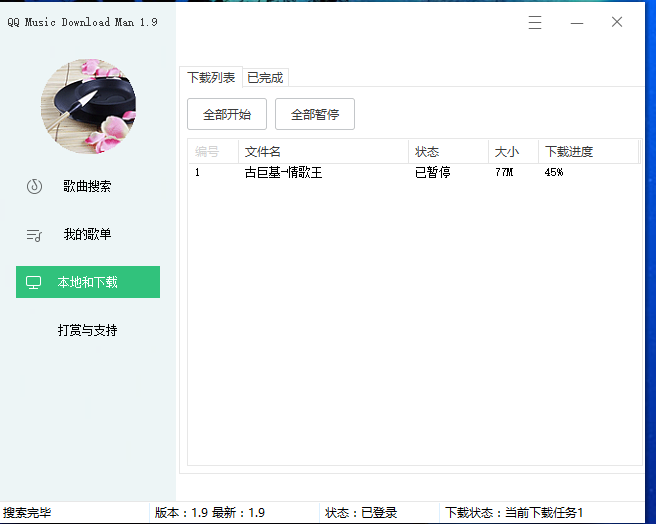Click the 77M size cell

pos(504,172)
